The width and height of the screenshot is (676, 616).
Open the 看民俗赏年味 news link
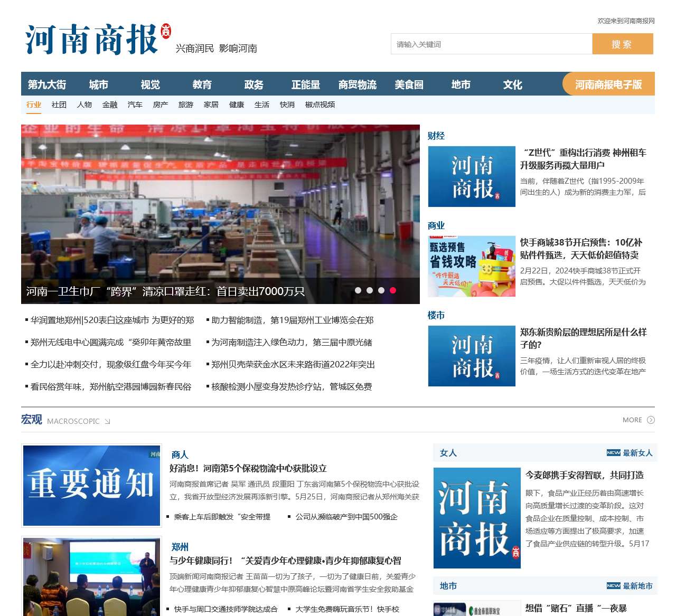click(111, 386)
